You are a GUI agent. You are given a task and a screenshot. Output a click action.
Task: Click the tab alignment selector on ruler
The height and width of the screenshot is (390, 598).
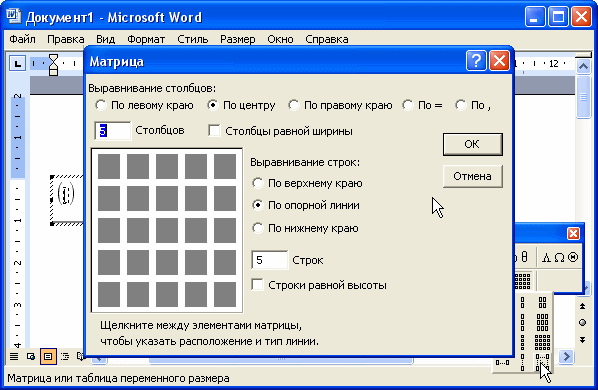pyautogui.click(x=18, y=63)
